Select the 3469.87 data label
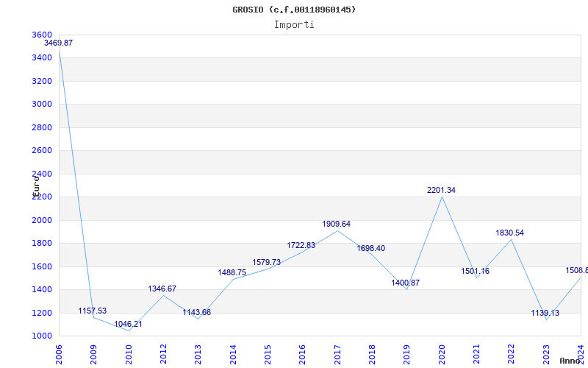 59,43
